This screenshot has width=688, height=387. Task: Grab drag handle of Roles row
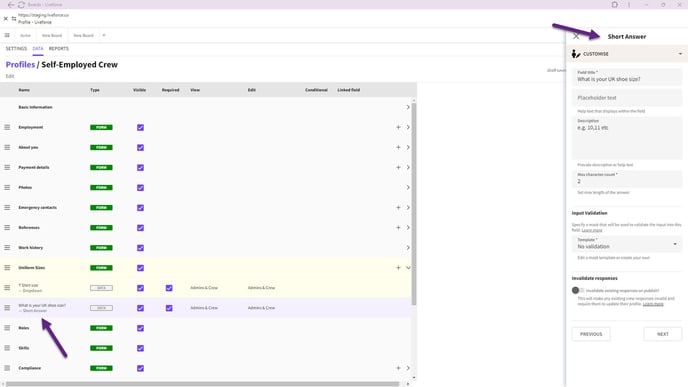tap(7, 328)
